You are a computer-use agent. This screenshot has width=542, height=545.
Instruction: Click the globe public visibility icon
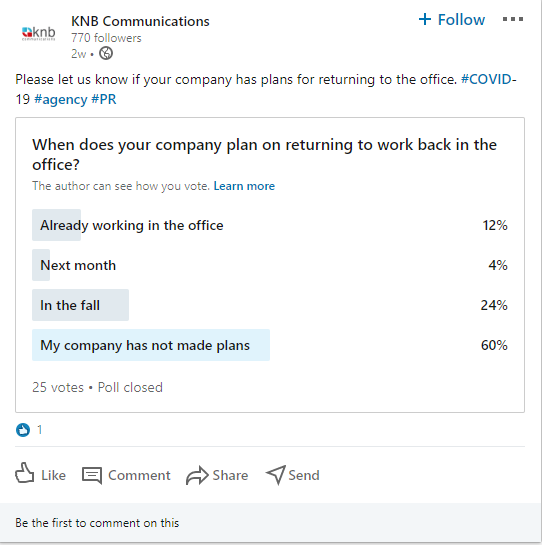[106, 54]
